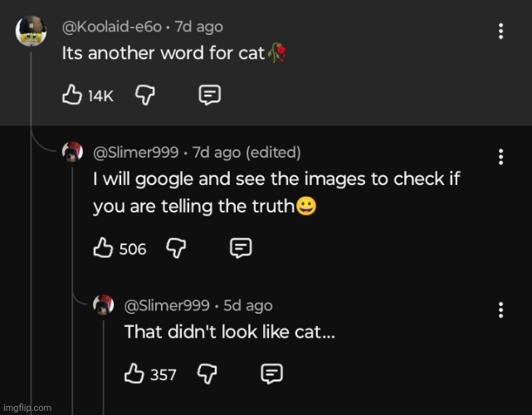
Task: Reply to the "I will google" comment
Action: pos(241,248)
